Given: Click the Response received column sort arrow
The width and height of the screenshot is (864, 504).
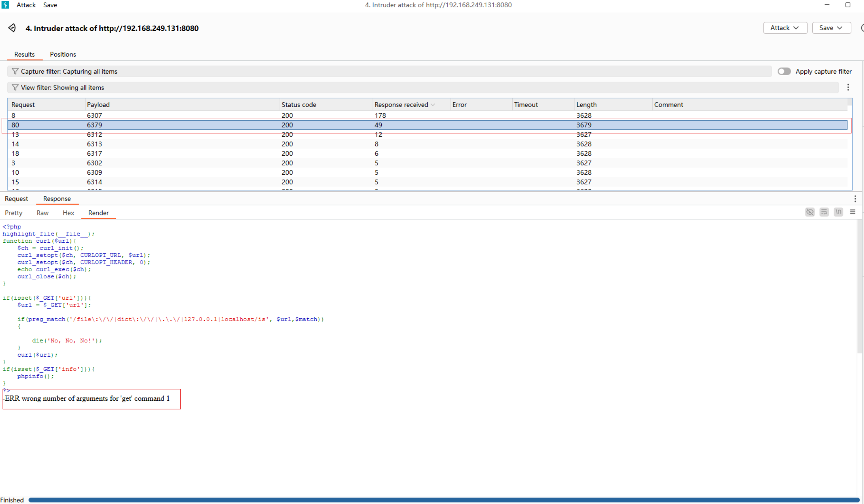Looking at the screenshot, I should [x=433, y=105].
